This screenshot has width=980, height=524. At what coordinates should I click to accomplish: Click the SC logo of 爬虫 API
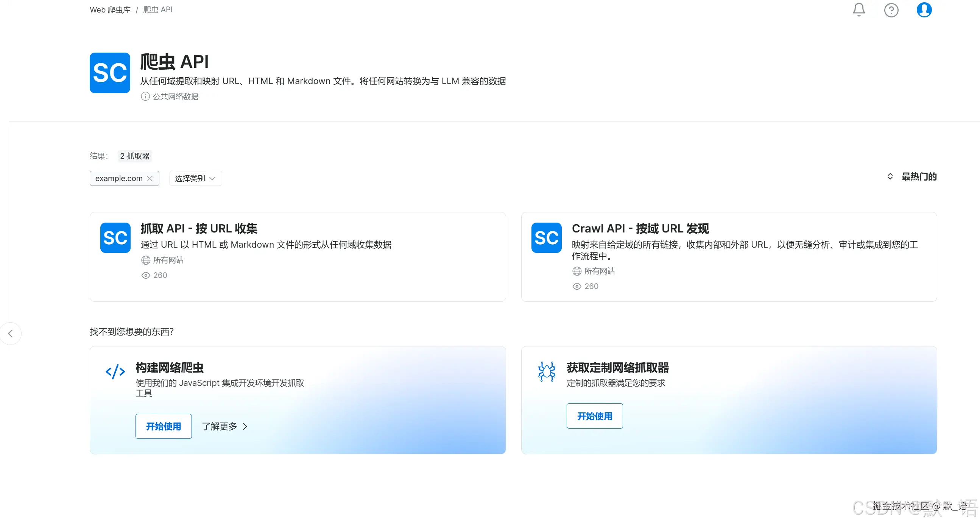[x=109, y=73]
